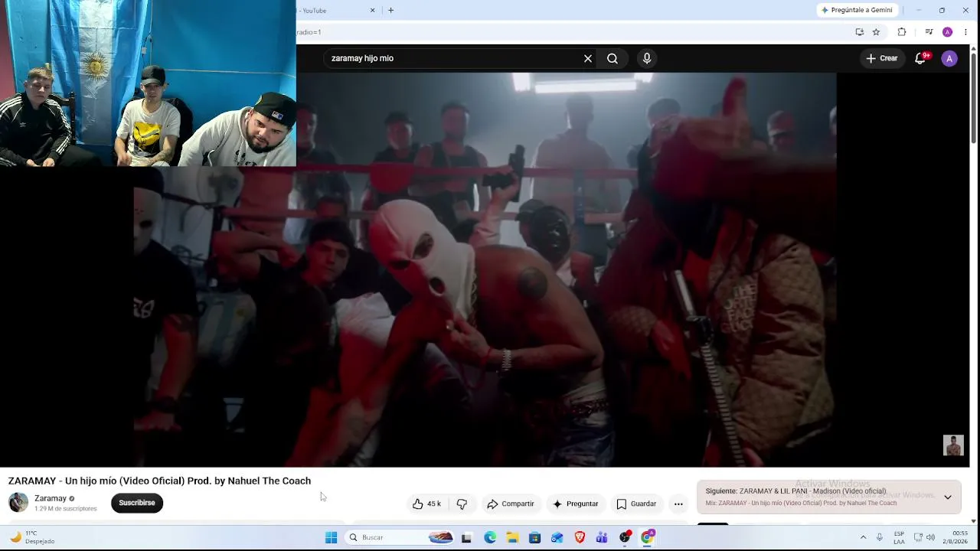Open the YouTube account avatar menu
The image size is (980, 551).
point(949,58)
